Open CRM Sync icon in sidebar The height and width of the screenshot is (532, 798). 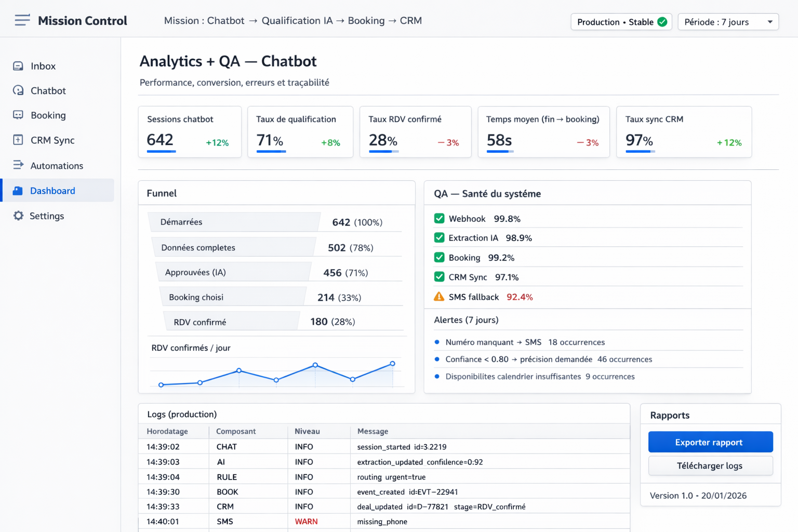pos(18,140)
